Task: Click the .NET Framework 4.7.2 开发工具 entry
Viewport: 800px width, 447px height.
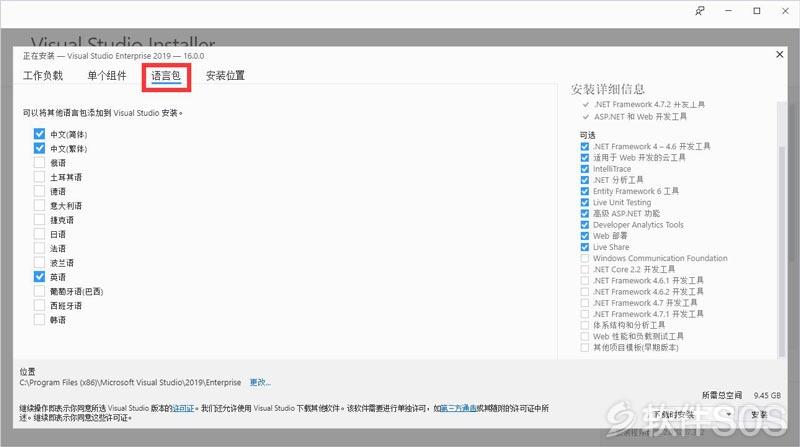Action: 649,105
